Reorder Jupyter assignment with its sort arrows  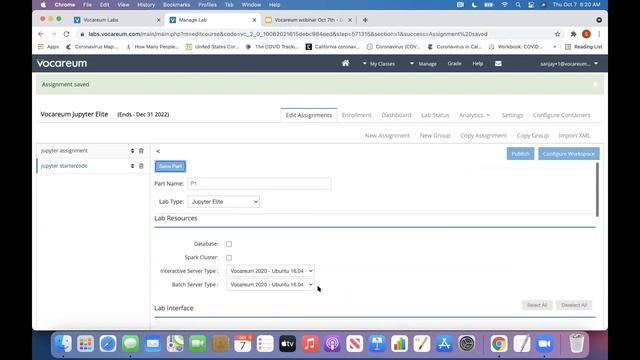coord(132,151)
